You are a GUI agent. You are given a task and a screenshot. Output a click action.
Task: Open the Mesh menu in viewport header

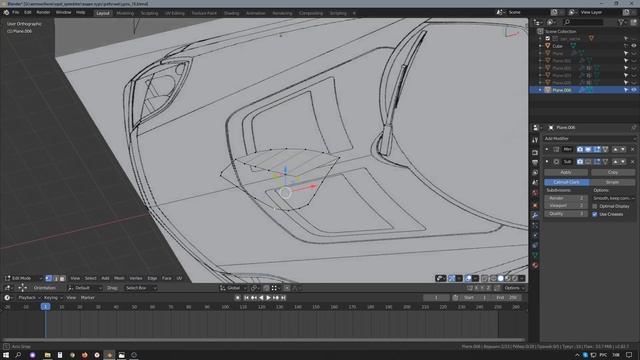coord(119,278)
